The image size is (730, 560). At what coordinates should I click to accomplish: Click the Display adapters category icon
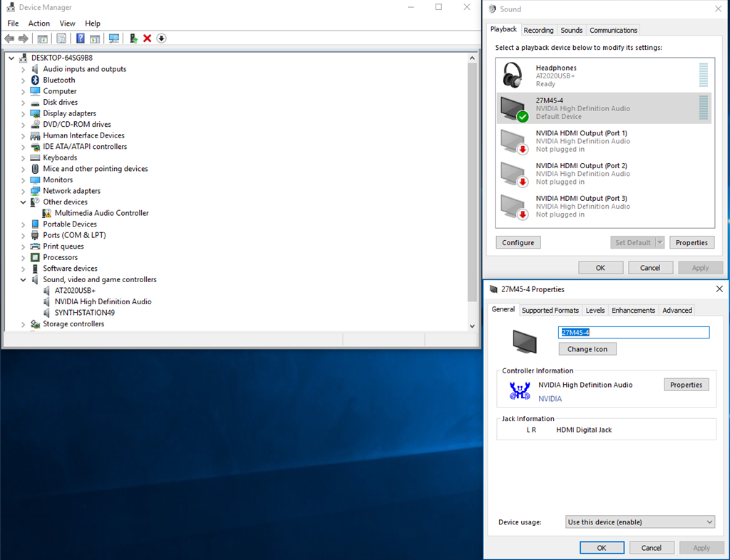35,113
